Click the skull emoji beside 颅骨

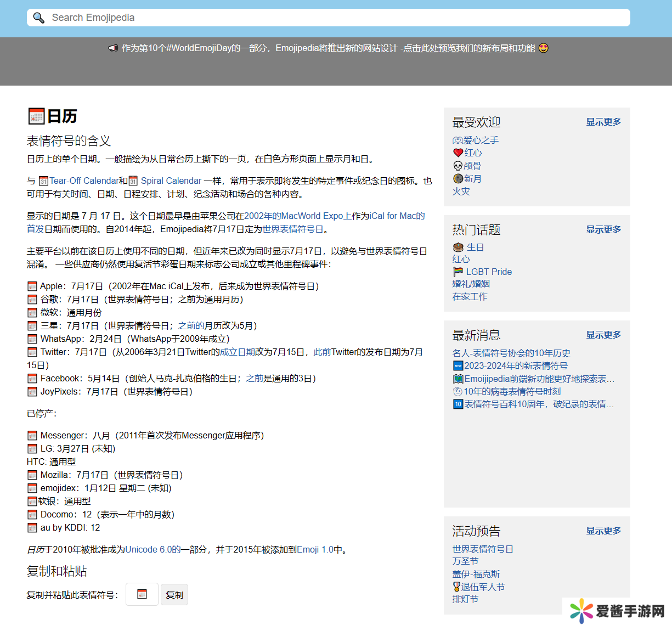(x=458, y=166)
